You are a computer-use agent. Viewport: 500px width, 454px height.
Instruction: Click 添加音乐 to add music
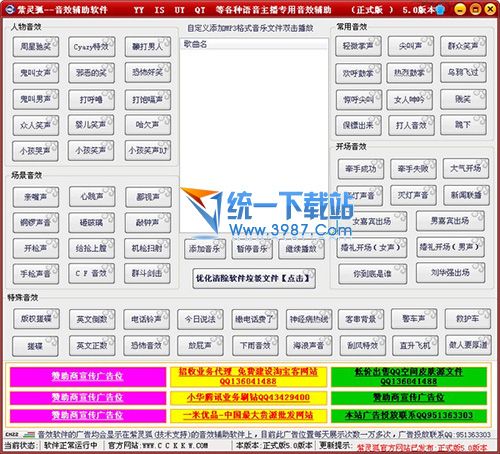(x=205, y=249)
